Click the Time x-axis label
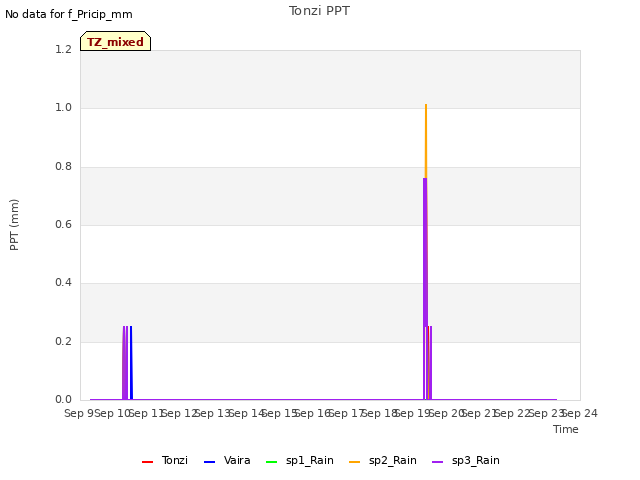Image resolution: width=640 pixels, height=480 pixels. click(566, 429)
